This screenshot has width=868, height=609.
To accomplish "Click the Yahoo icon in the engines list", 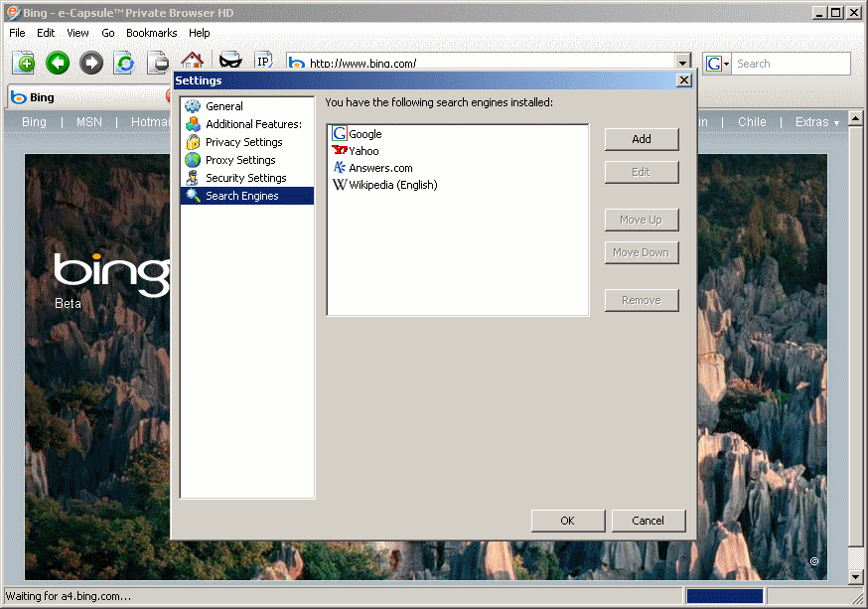I will pos(340,150).
